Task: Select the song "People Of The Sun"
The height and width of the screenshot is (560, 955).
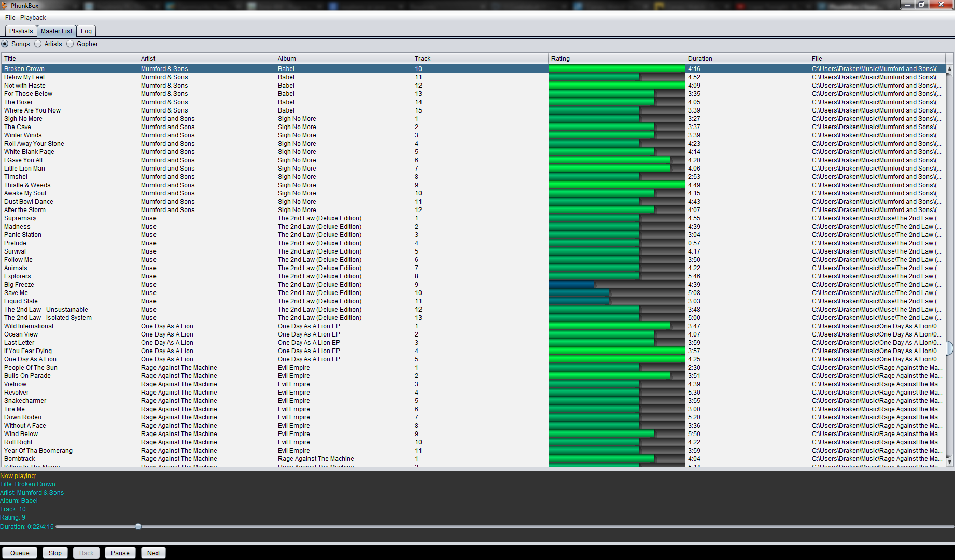Action: [31, 368]
